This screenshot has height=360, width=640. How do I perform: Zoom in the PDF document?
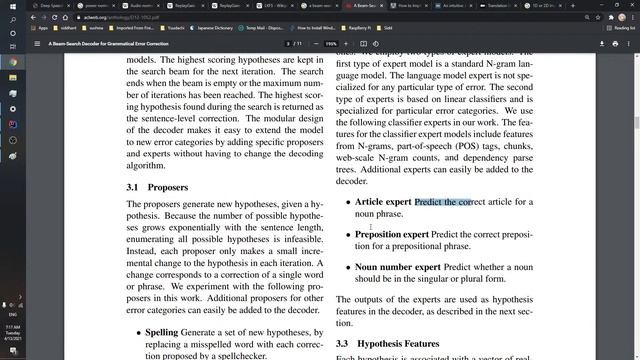point(346,44)
